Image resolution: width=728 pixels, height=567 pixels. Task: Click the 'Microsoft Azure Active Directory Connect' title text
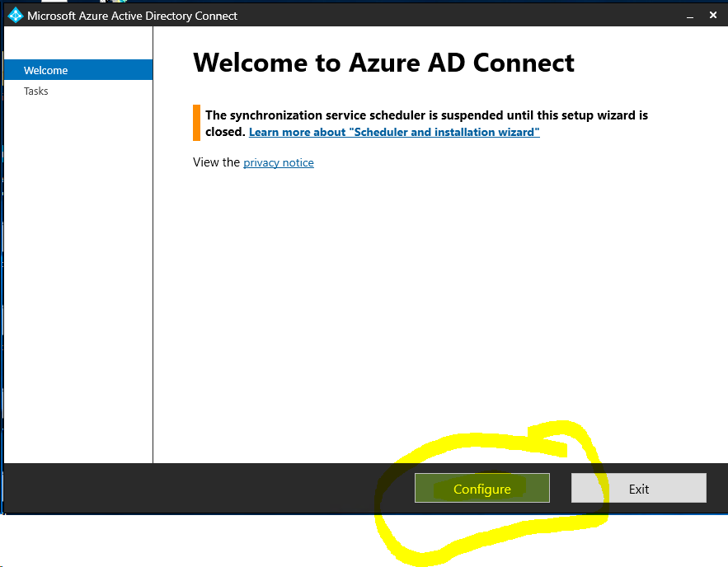132,16
